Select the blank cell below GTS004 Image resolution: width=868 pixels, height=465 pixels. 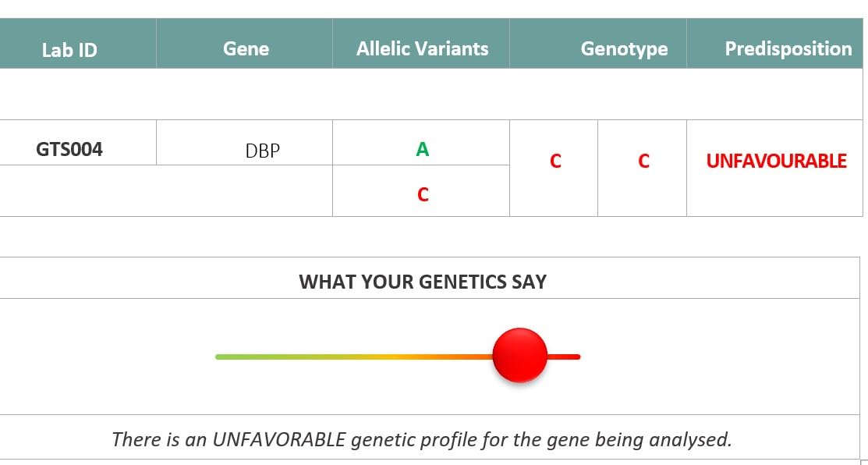(x=78, y=191)
